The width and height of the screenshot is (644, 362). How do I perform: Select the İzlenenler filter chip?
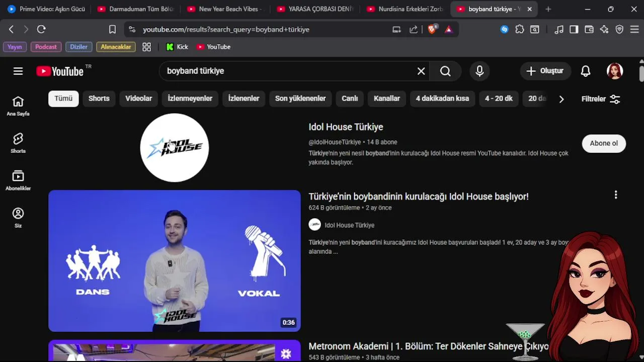coord(244,99)
